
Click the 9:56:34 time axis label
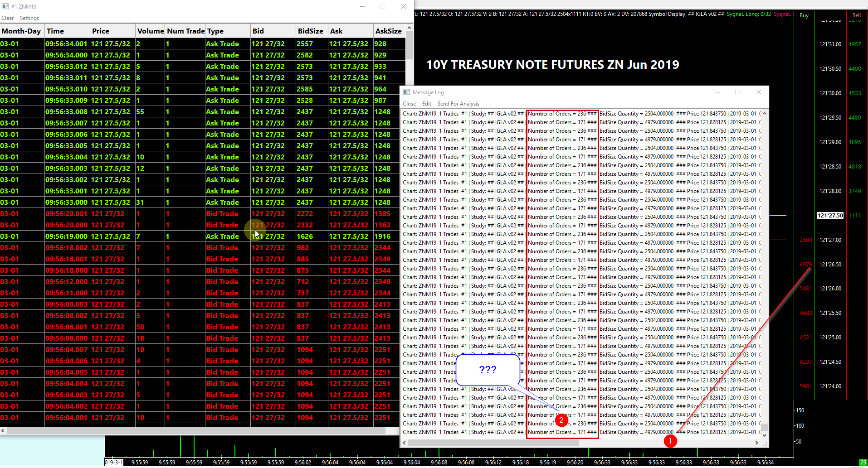(x=766, y=463)
